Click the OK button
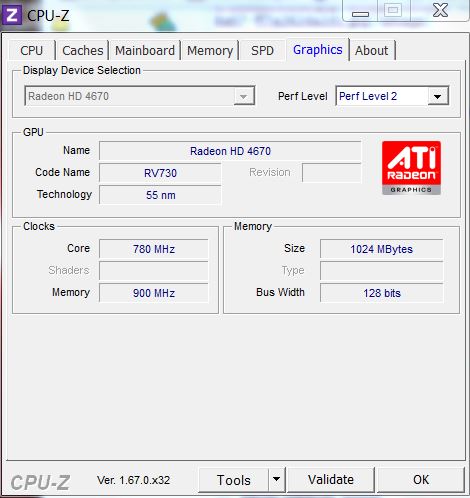The image size is (470, 498). point(421,480)
